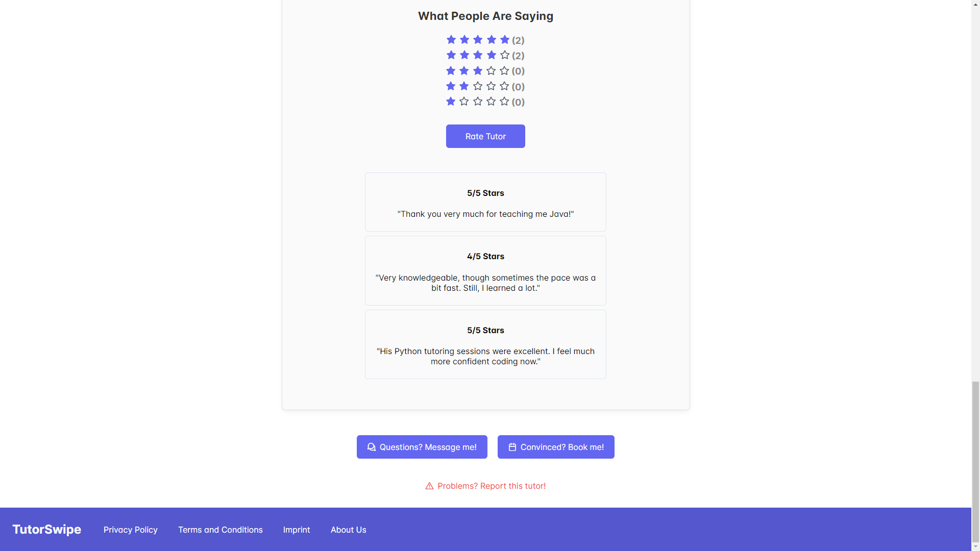Open the Privacy Policy footer link
The height and width of the screenshot is (551, 980).
131,530
